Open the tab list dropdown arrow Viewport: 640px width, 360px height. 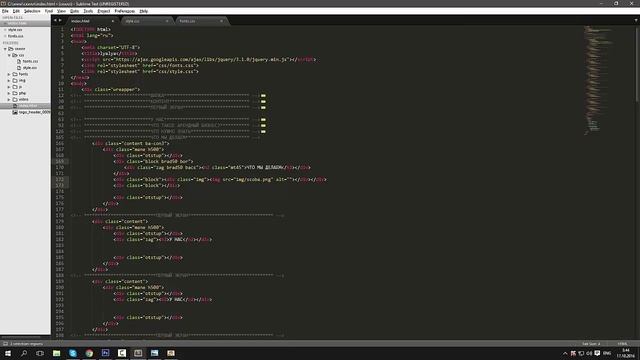coord(636,20)
